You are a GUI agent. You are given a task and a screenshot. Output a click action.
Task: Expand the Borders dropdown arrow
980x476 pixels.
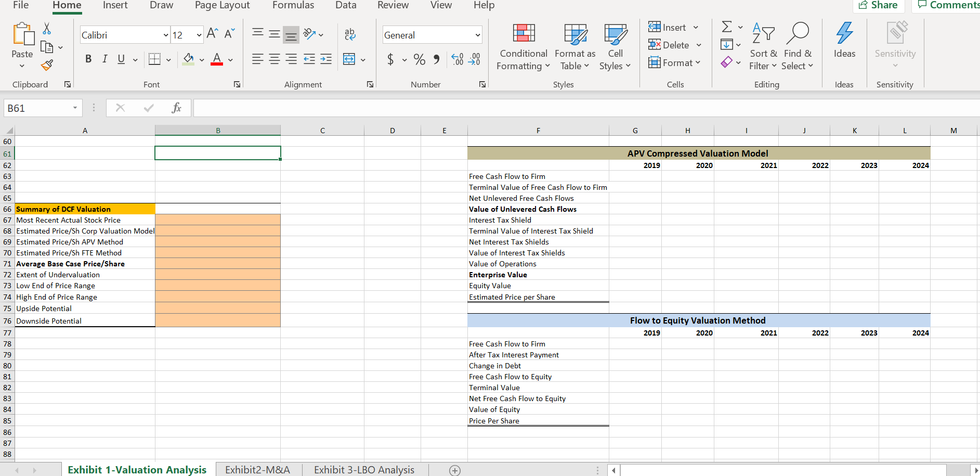click(168, 59)
